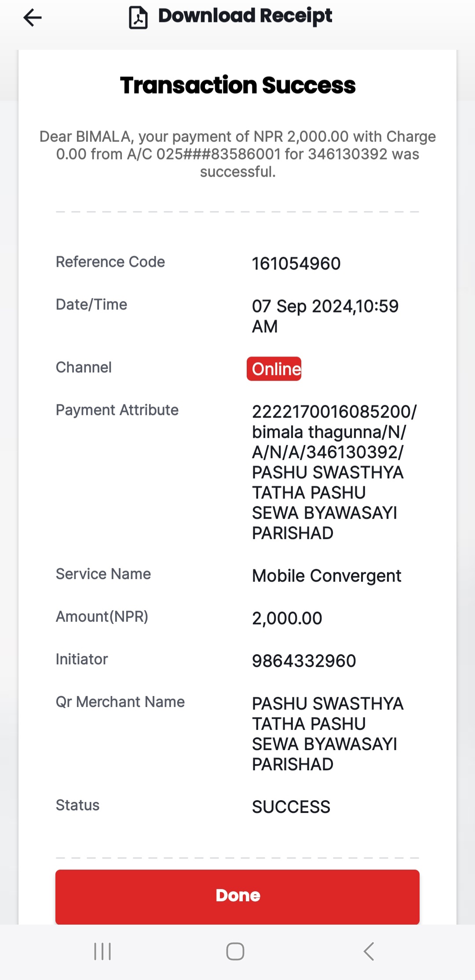Tap the red Done button
The height and width of the screenshot is (980, 475).
237,896
